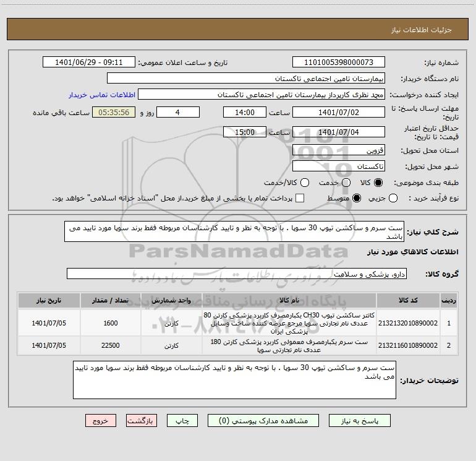Choose جزیی purchase process option
This screenshot has height=461, width=476.
pyautogui.click(x=393, y=198)
